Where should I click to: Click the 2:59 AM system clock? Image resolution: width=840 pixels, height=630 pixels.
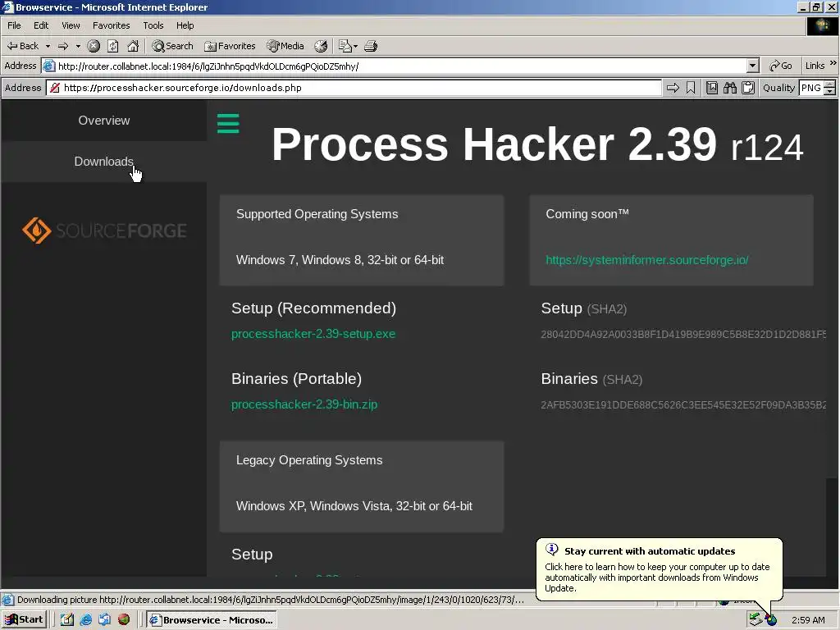click(x=808, y=620)
